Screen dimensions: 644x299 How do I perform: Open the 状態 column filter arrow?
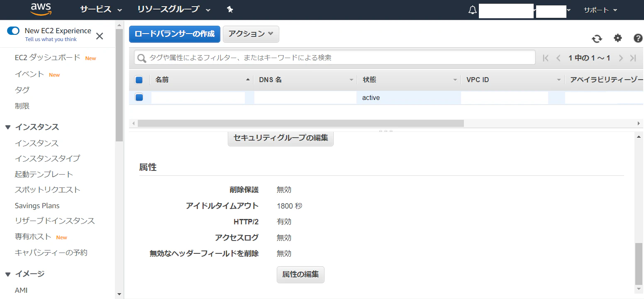[455, 80]
